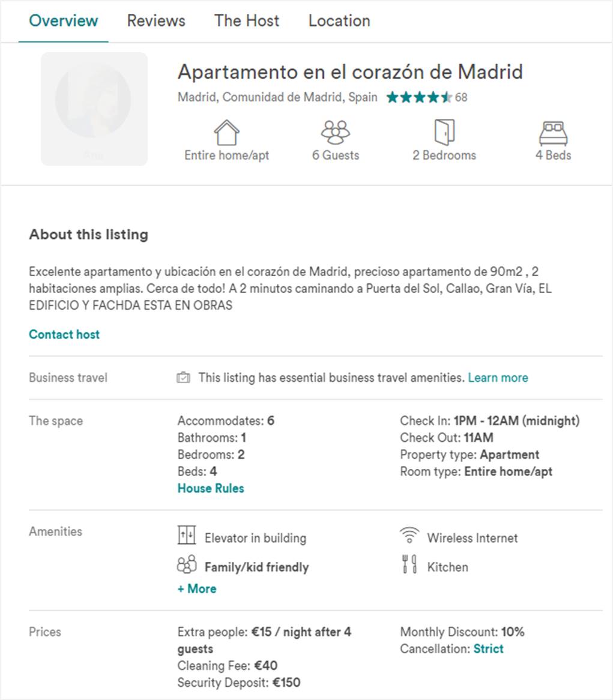
Task: Go to the Location tab
Action: coord(339,21)
